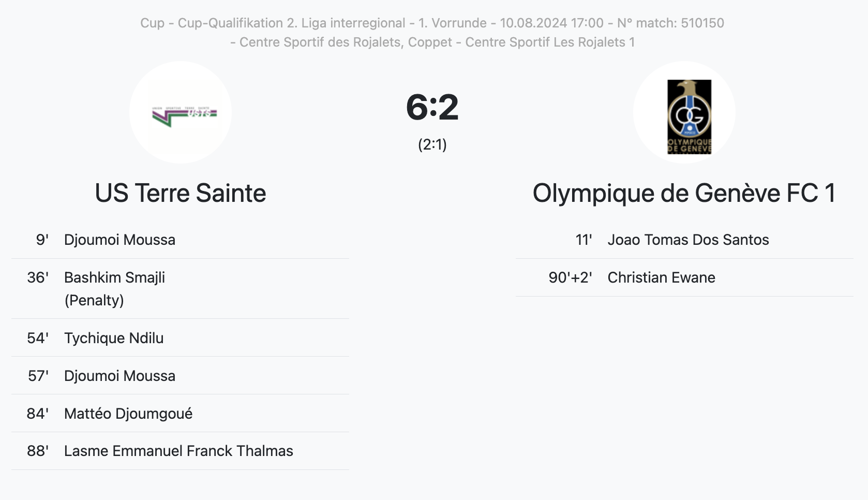Viewport: 868px width, 500px height.
Task: Open the Olympique de Genève FC 1 name
Action: click(684, 193)
